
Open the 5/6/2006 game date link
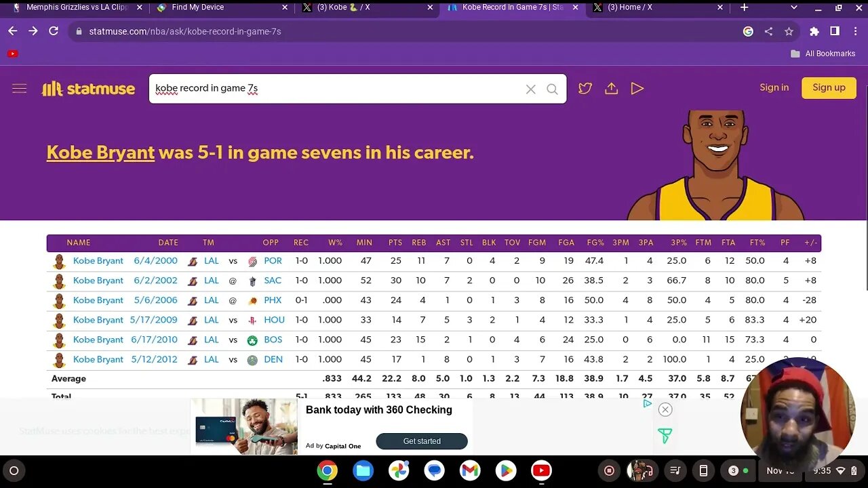point(155,300)
